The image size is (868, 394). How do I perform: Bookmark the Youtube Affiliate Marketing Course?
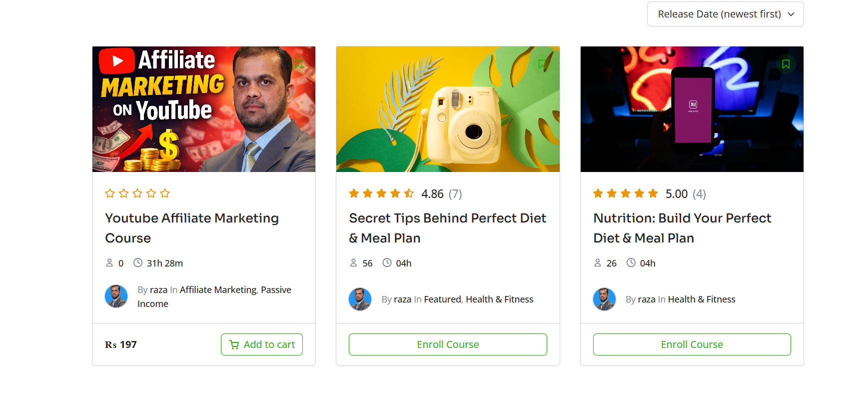pyautogui.click(x=298, y=64)
